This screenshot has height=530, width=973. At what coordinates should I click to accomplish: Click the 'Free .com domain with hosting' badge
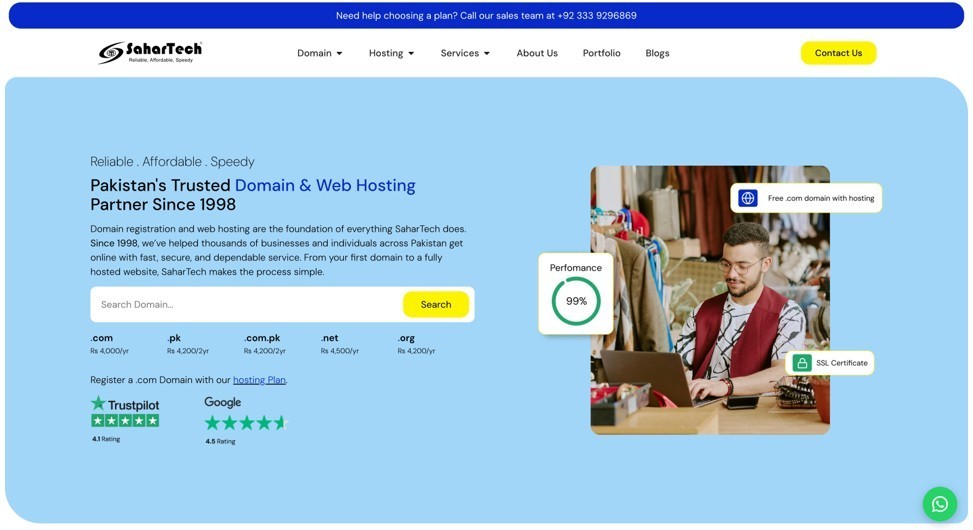tap(806, 198)
